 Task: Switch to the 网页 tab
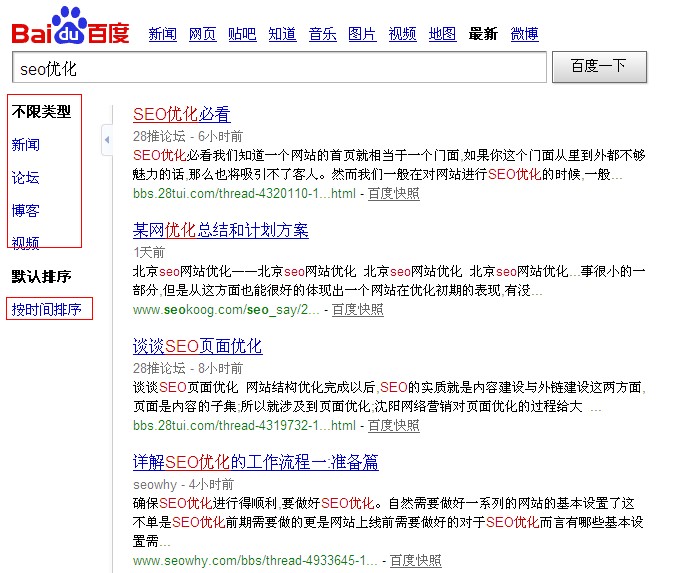[202, 35]
